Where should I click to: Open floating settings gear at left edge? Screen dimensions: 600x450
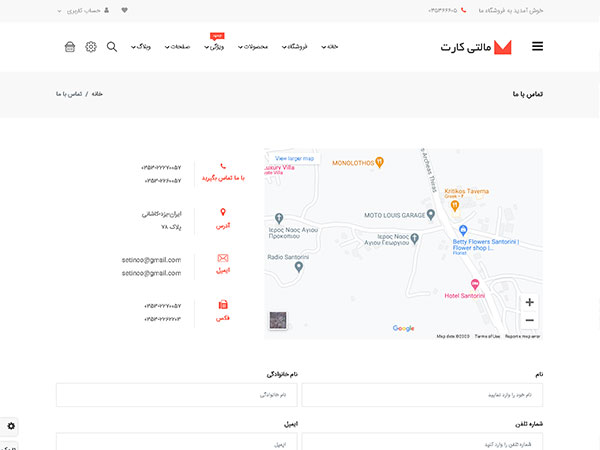pos(11,426)
